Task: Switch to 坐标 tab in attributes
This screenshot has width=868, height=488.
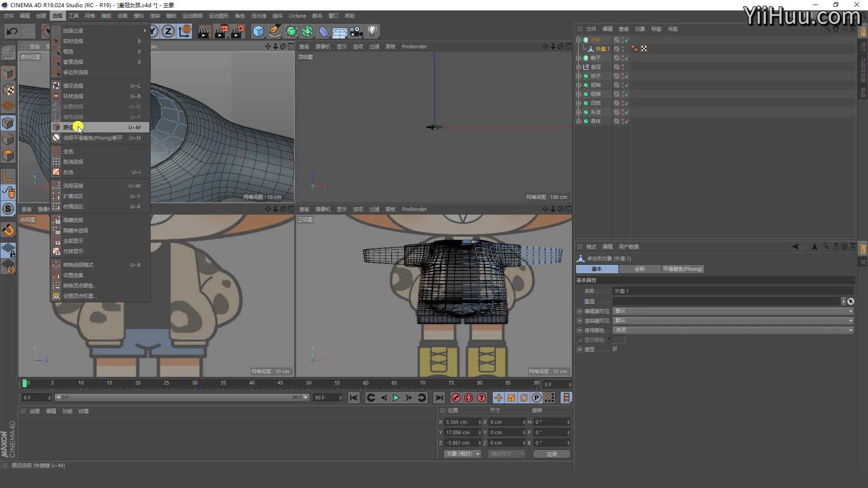Action: pos(640,269)
